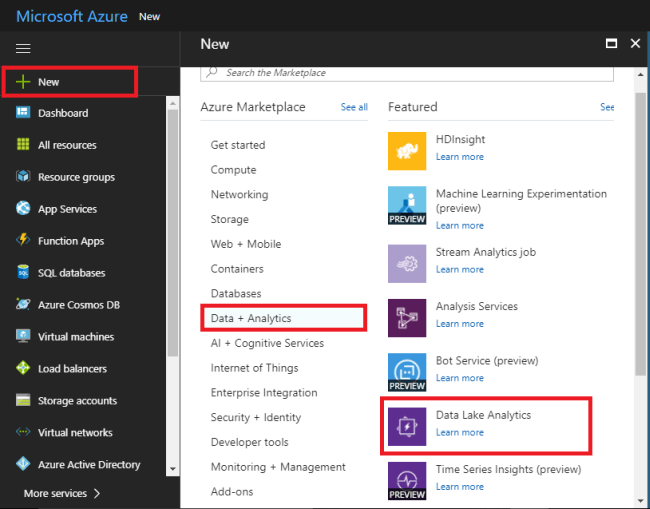The height and width of the screenshot is (509, 650).
Task: Expand More services in sidebar
Action: click(x=62, y=493)
